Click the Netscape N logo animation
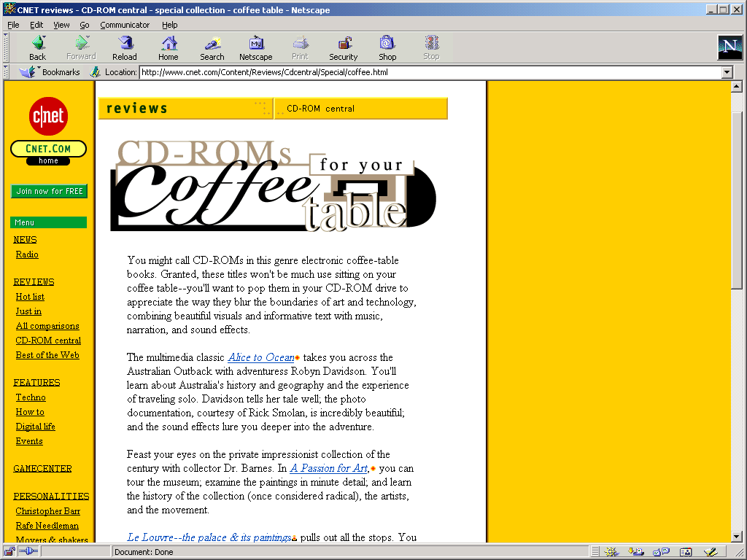This screenshot has height=560, width=747. coord(729,47)
